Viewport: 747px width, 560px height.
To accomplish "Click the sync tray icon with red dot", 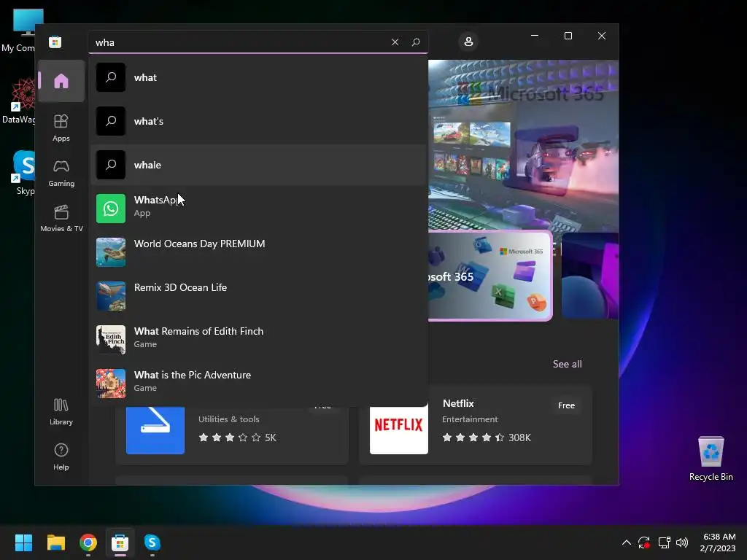I will click(x=644, y=542).
